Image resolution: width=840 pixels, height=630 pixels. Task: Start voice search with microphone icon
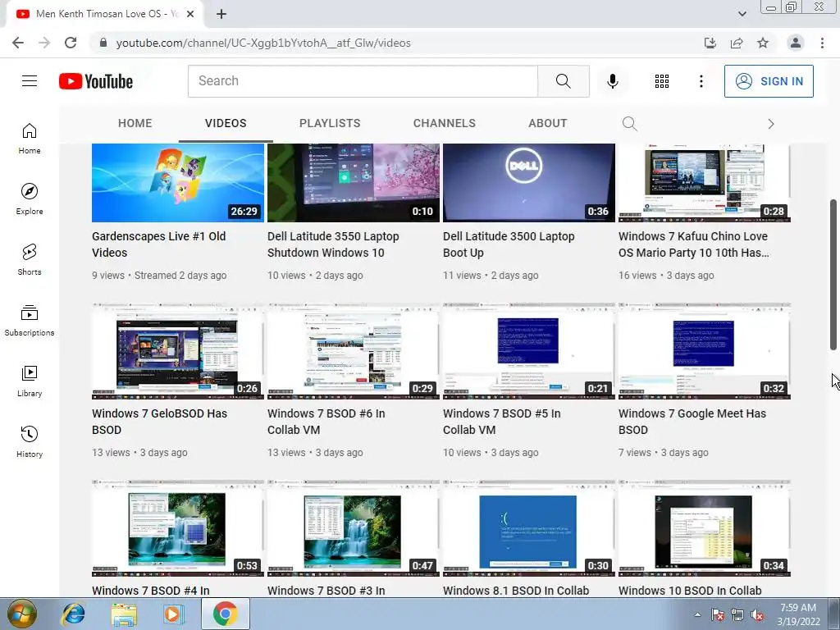(x=612, y=81)
